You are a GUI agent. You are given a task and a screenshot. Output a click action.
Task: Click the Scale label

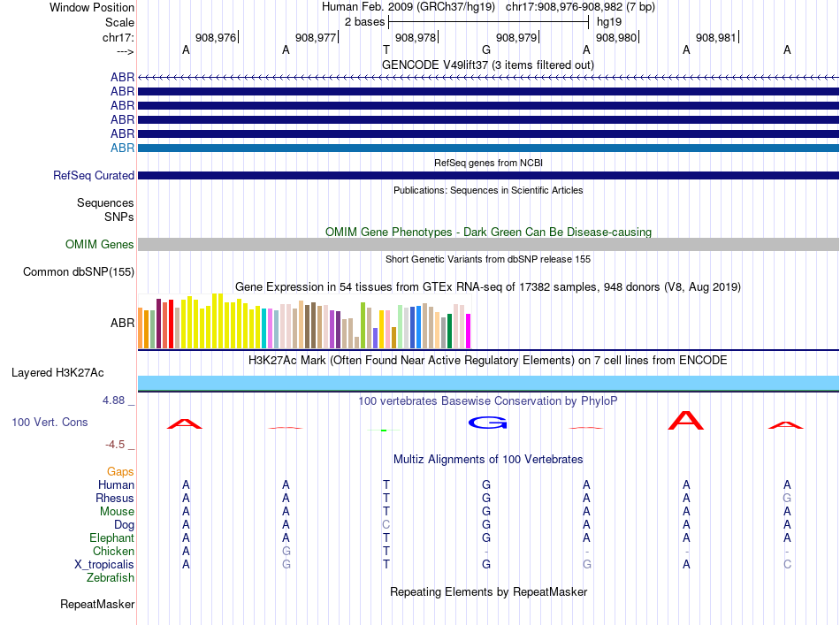coord(119,22)
